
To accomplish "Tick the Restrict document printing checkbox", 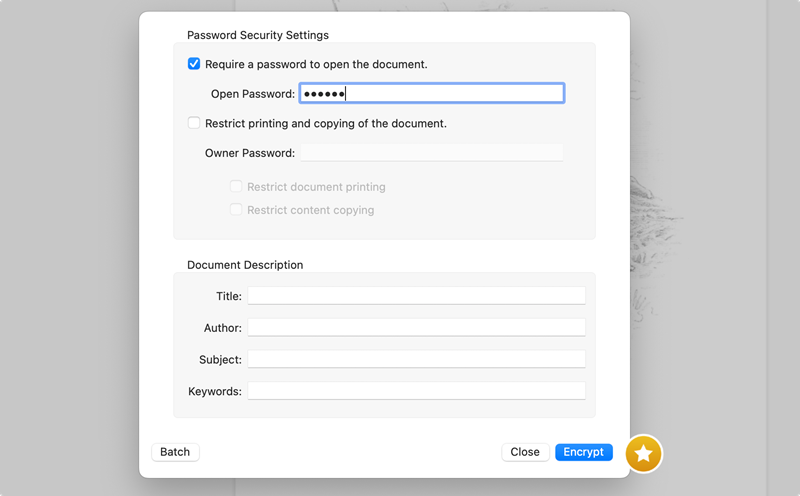I will (236, 187).
